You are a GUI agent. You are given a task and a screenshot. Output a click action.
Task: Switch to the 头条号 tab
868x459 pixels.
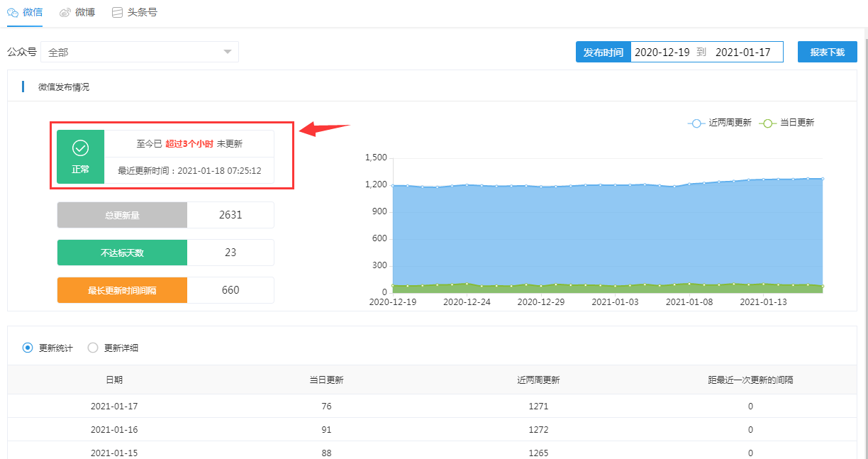(142, 13)
